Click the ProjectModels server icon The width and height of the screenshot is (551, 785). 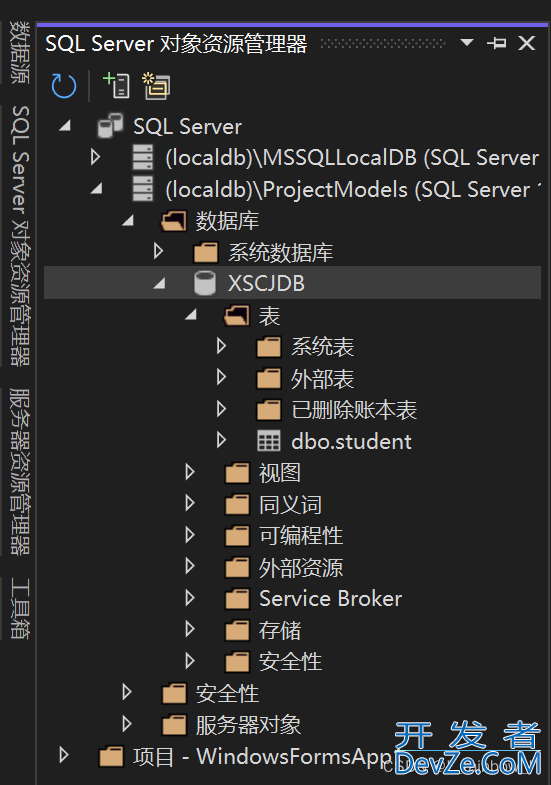pyautogui.click(x=143, y=189)
